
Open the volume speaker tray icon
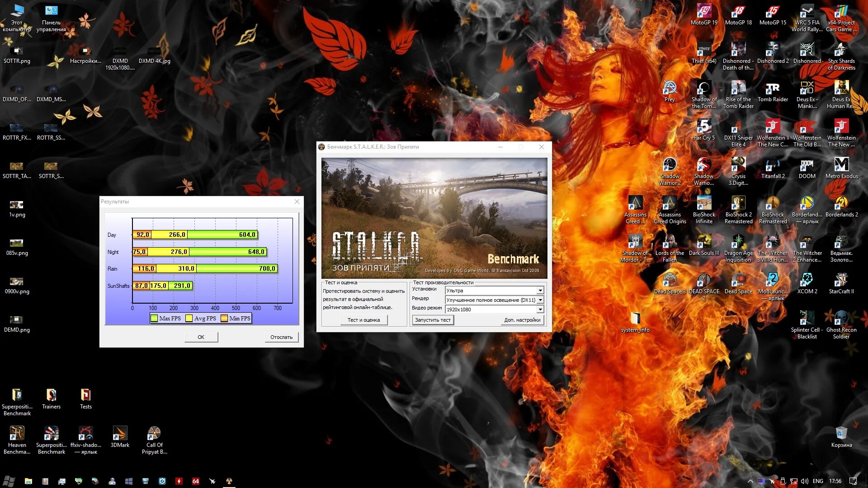[x=805, y=481]
